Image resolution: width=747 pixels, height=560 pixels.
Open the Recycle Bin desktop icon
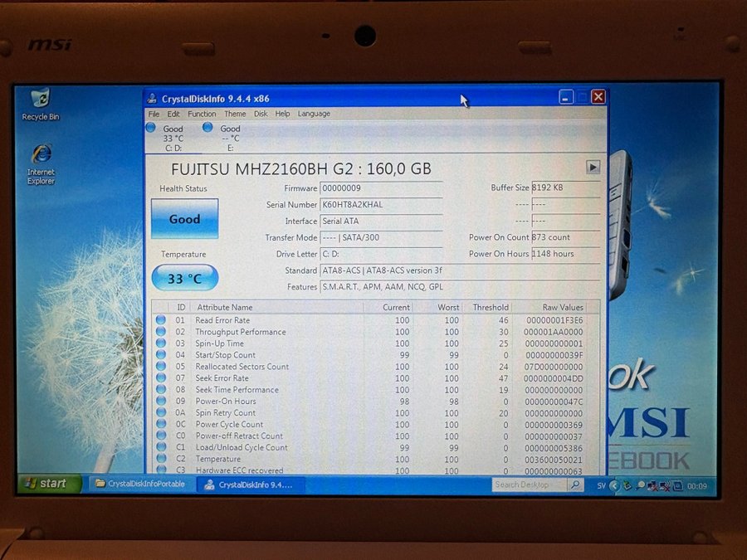tap(40, 100)
